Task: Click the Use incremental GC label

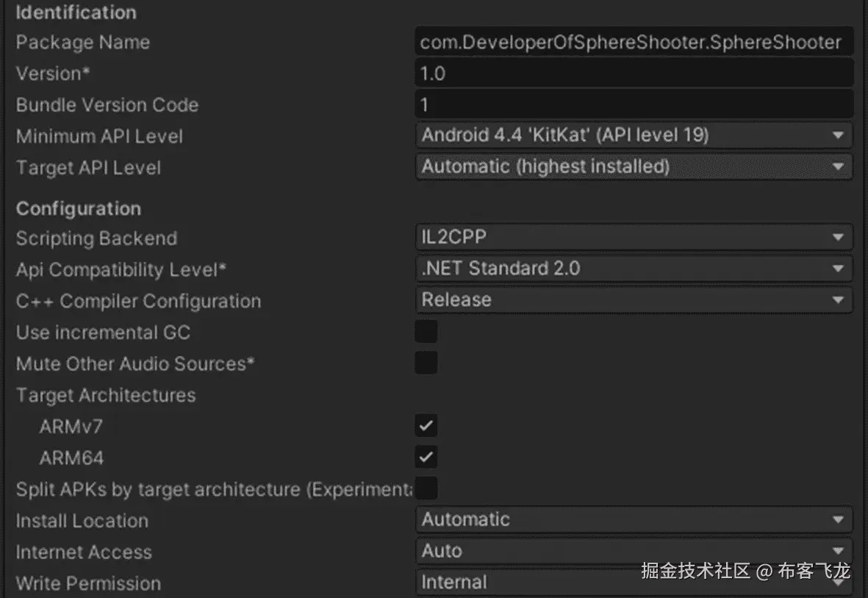Action: click(x=103, y=332)
